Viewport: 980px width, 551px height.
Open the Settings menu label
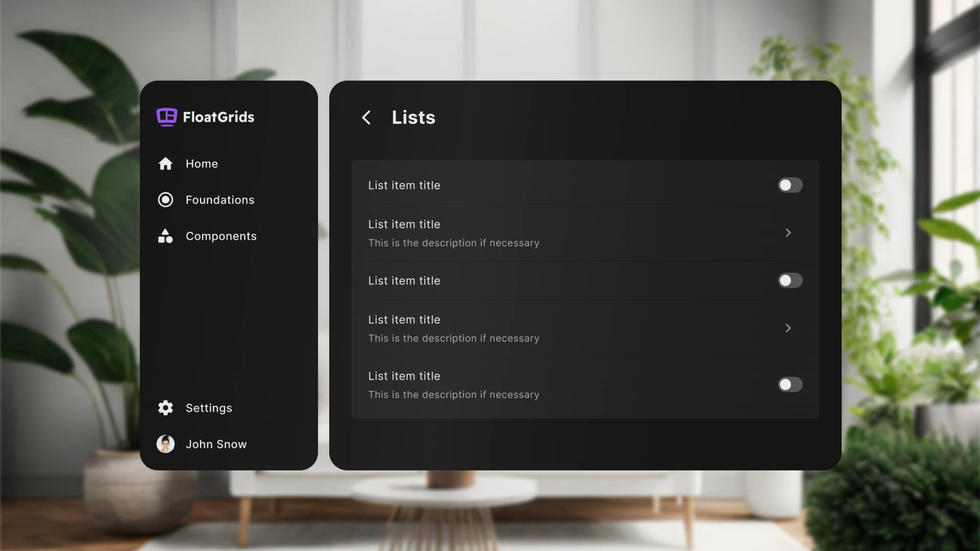tap(209, 408)
